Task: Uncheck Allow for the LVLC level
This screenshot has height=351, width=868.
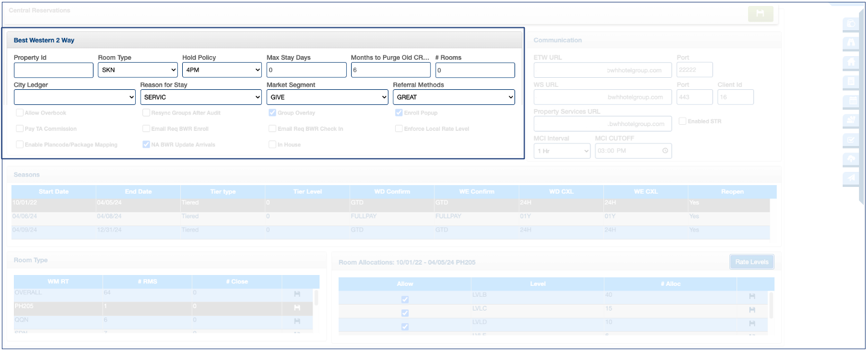Action: (x=405, y=313)
